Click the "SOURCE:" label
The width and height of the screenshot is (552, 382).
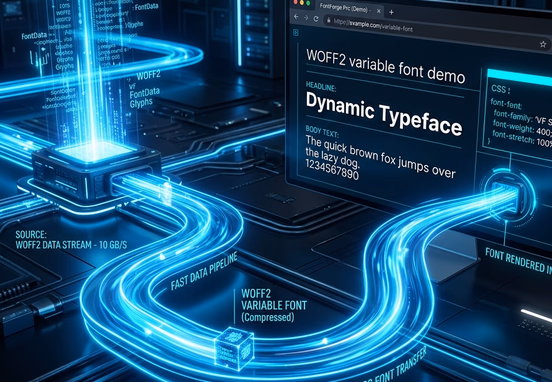point(31,235)
